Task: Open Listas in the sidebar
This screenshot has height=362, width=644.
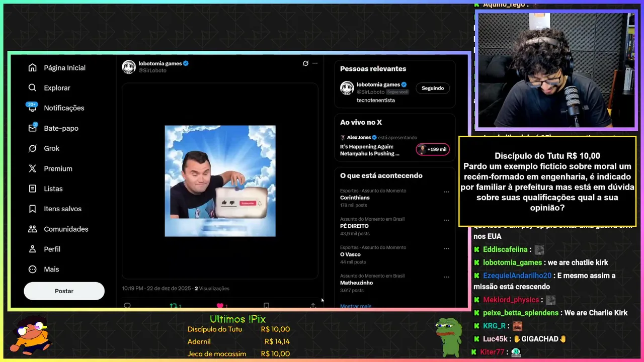Action: (x=45, y=189)
